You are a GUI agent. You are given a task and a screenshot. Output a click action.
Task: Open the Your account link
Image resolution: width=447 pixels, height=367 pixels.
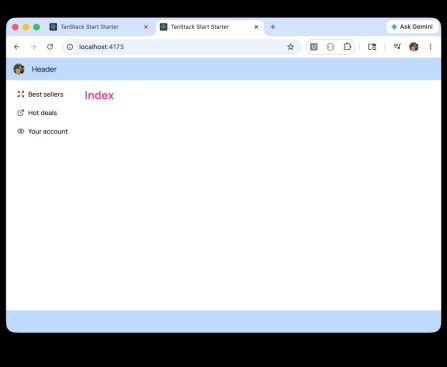(42, 131)
